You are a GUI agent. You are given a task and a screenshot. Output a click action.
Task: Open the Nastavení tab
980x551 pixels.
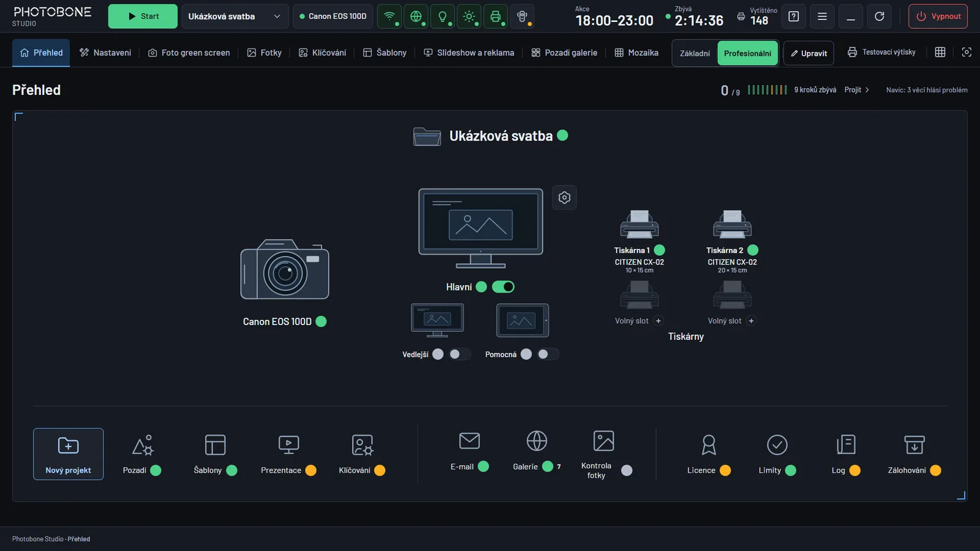(105, 53)
